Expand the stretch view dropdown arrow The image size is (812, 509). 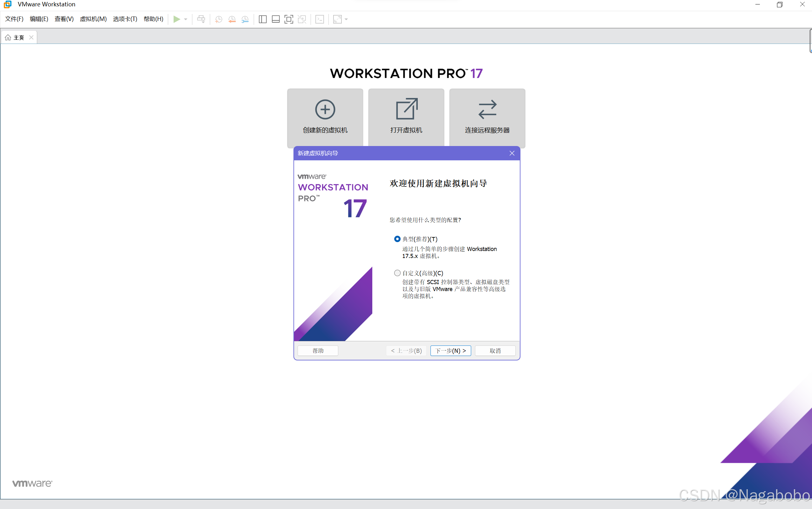pos(346,19)
